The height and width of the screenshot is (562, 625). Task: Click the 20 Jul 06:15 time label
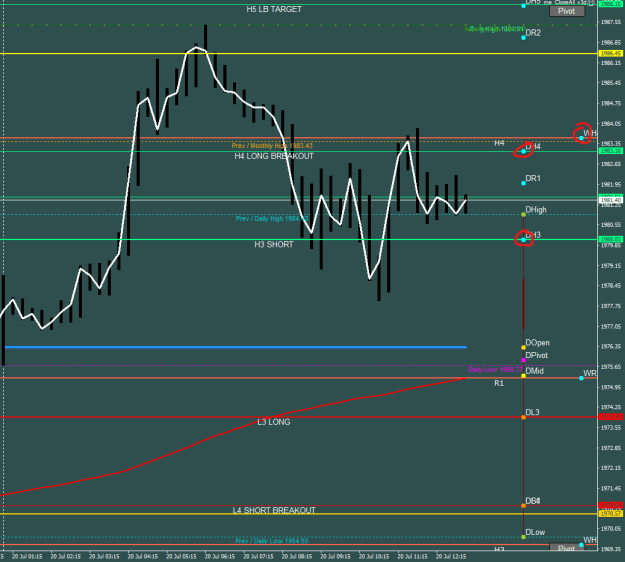pos(220,556)
